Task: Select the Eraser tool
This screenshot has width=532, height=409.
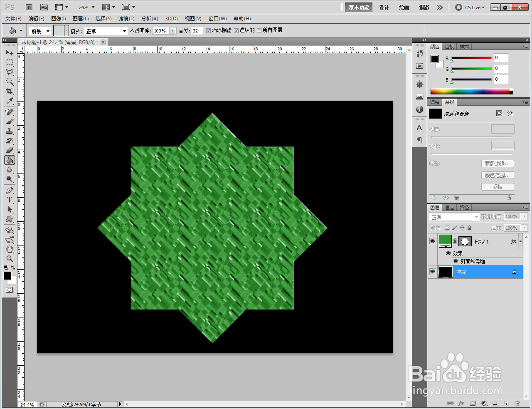Action: coord(10,150)
